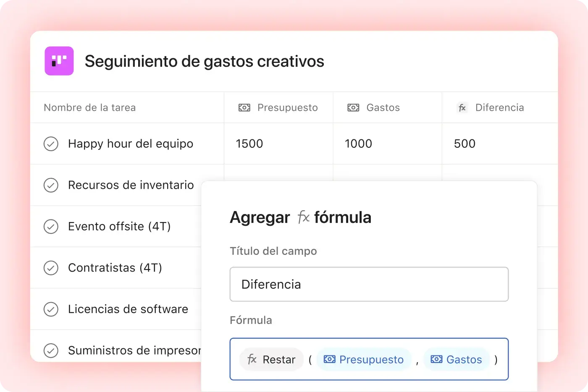Click the Título del campo label
Screen dimensions: 588x392
pos(273,251)
